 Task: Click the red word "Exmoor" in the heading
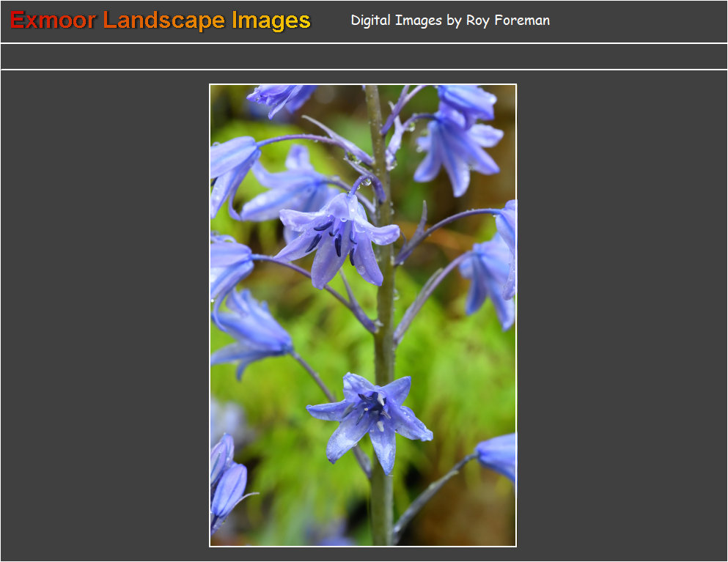(x=53, y=21)
